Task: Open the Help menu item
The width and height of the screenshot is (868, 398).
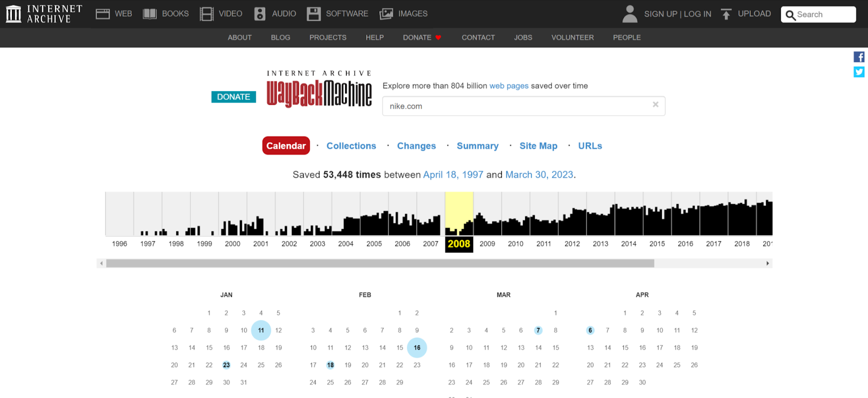Action: [x=374, y=37]
